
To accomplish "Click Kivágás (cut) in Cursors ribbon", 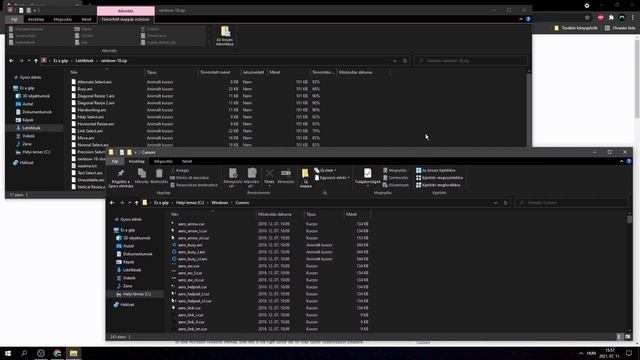I will coord(180,171).
